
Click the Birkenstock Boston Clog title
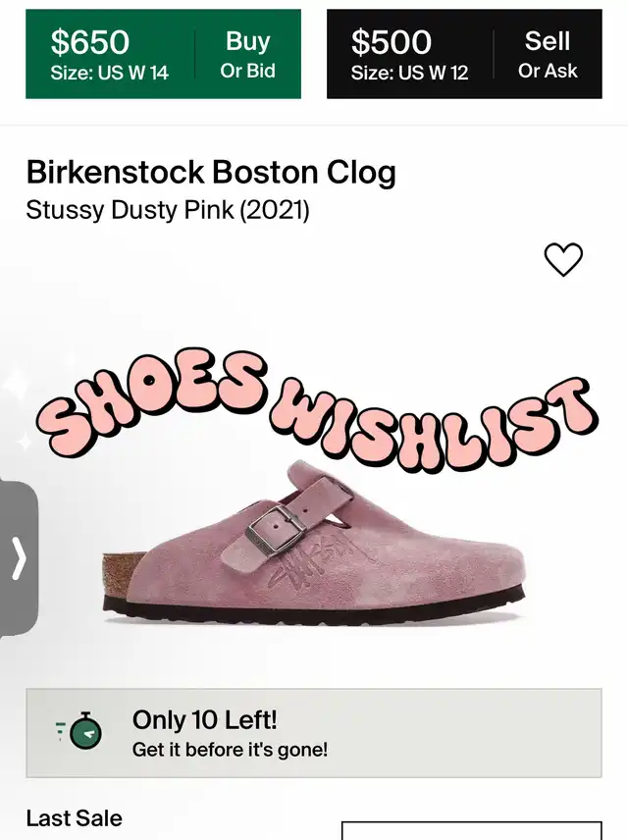(x=211, y=173)
